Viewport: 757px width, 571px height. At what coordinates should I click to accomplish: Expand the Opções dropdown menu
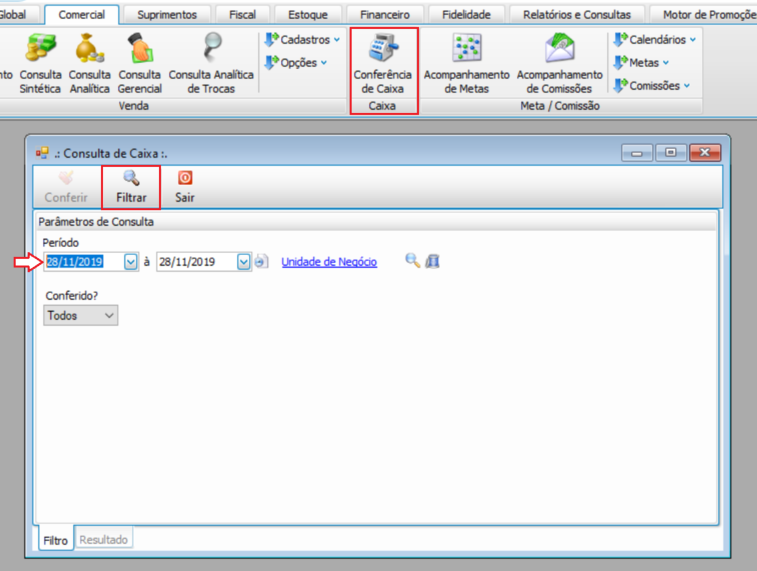pos(296,63)
